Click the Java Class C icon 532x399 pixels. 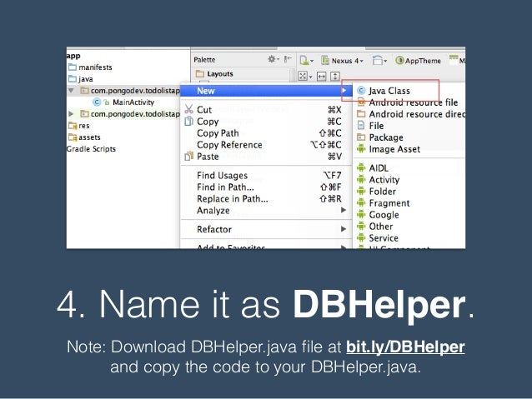[361, 91]
